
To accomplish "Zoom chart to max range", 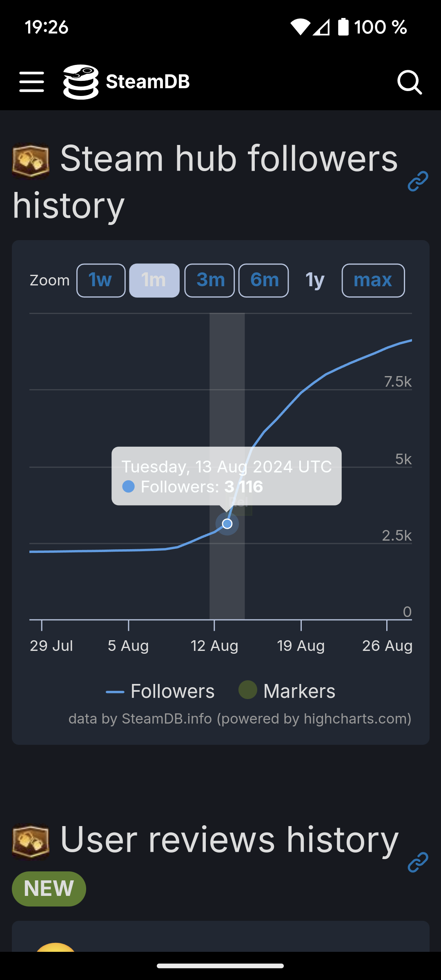I will coord(373,281).
